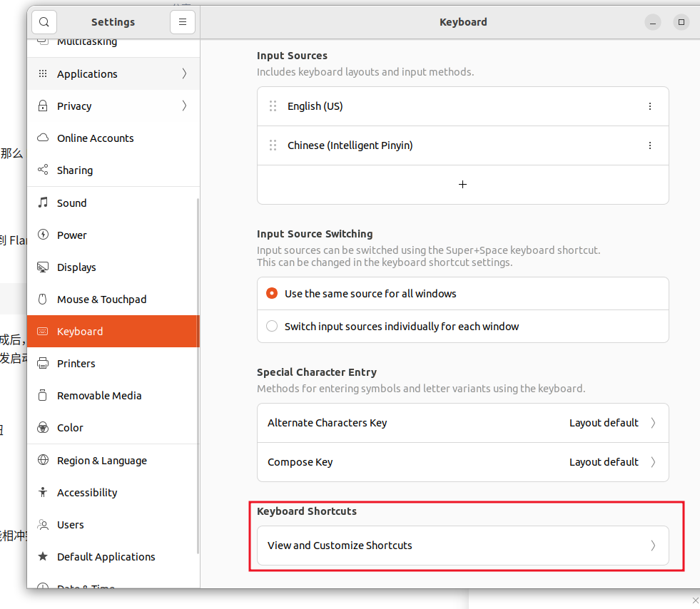Open Compose Key chevron
The image size is (700, 609).
[x=653, y=462]
